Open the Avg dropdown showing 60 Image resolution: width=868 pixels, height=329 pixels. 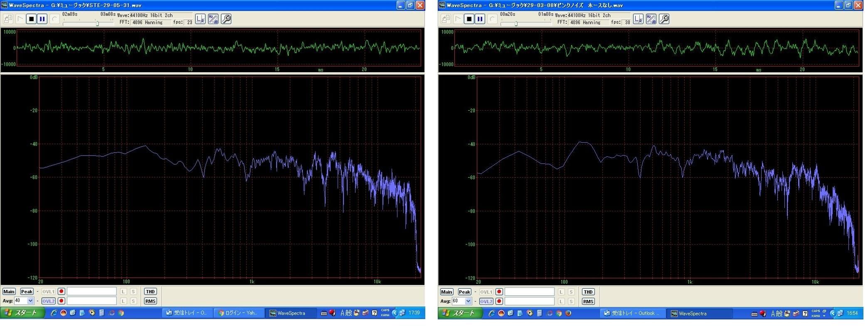point(468,301)
